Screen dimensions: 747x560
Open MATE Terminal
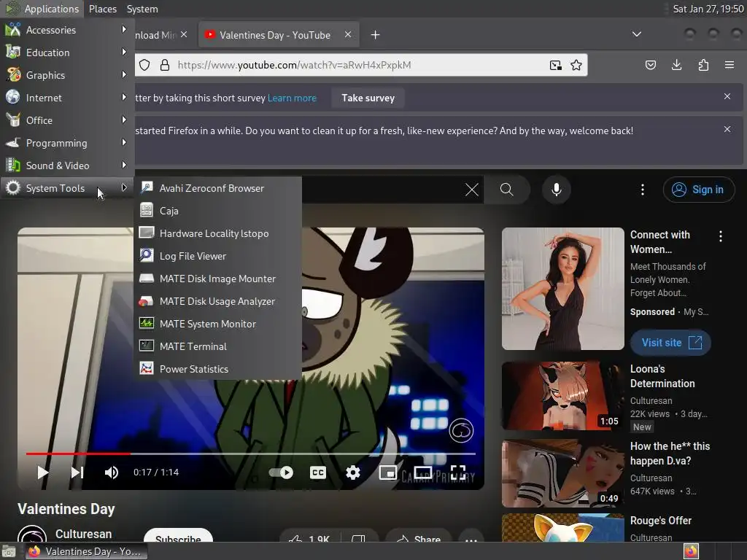pyautogui.click(x=217, y=346)
